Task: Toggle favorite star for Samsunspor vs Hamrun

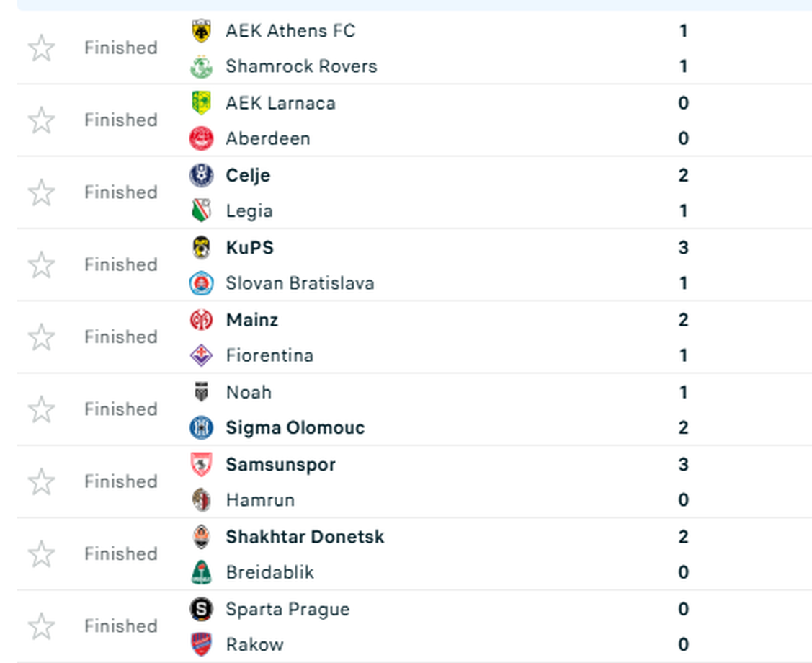Action: tap(41, 481)
